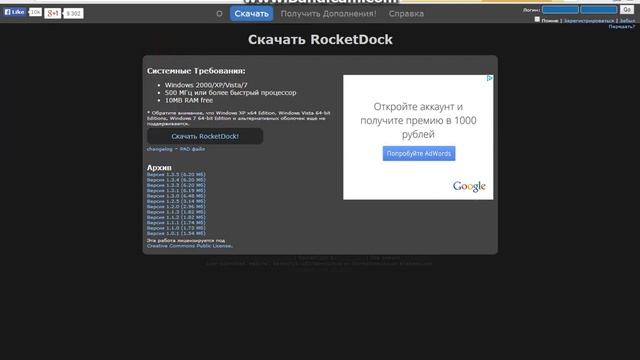Viewport: 640px width, 360px height.
Task: Download archive Версия 1.2.5 (3.14 MB)
Action: pos(176,201)
